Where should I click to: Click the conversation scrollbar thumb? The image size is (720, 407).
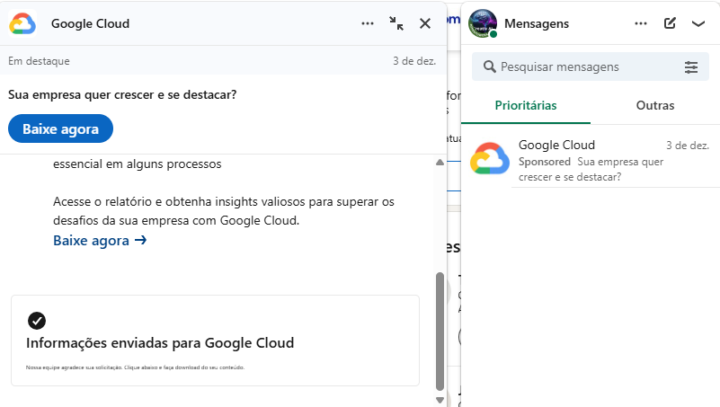coord(439,331)
